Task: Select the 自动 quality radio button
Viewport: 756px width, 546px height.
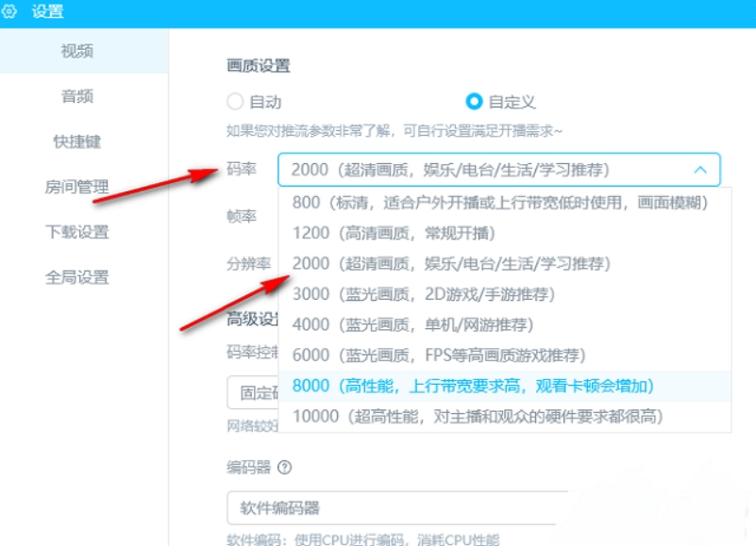Action: pyautogui.click(x=235, y=102)
